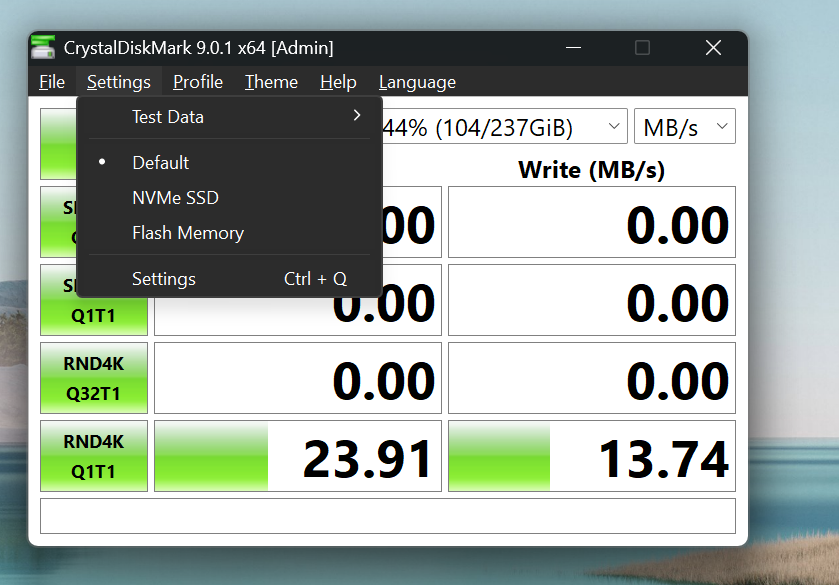Screen dimensions: 839x585
Task: Expand the Test Data submenu
Action: pos(230,117)
